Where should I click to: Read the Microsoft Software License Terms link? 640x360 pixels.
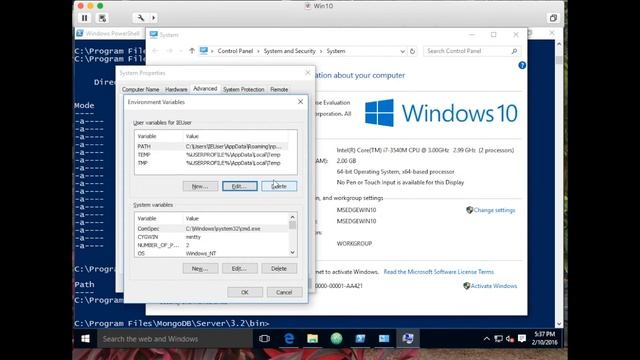438,272
